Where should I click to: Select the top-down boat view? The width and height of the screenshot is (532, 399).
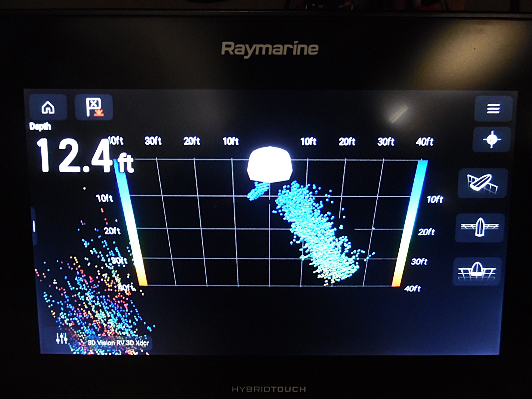point(479,228)
